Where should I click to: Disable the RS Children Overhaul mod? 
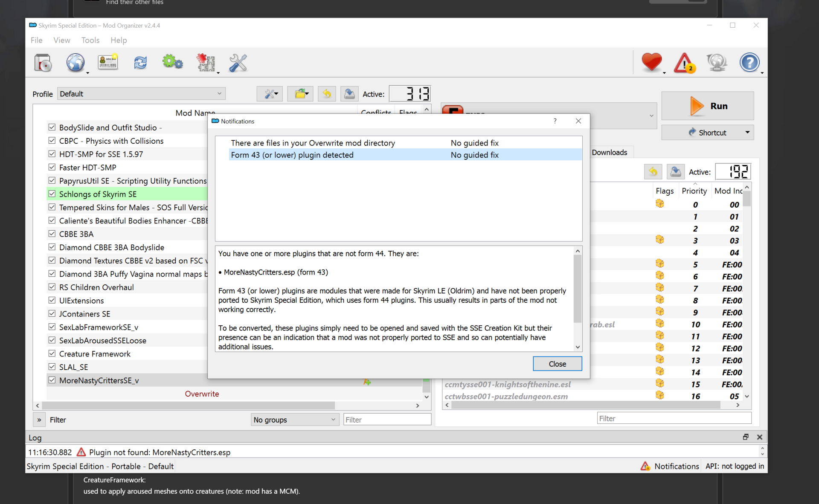pyautogui.click(x=52, y=287)
